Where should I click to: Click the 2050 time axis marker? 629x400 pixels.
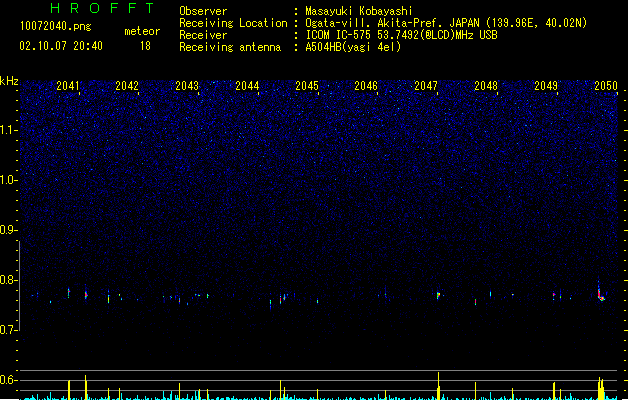[606, 86]
